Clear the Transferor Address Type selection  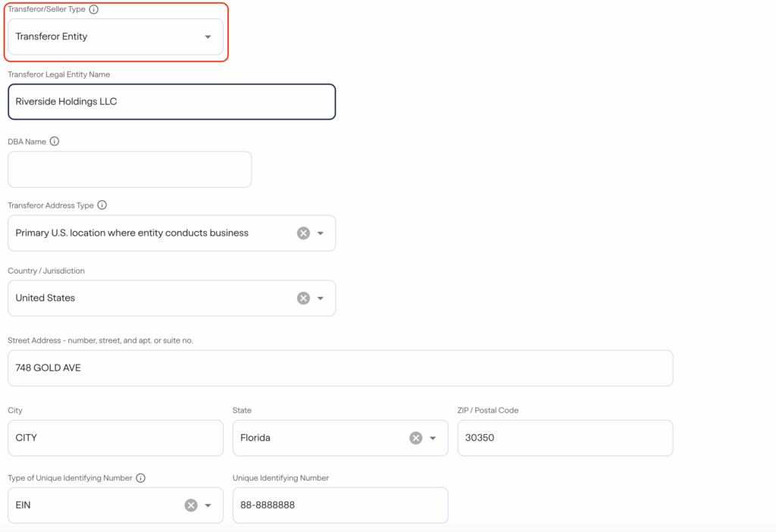click(x=303, y=233)
